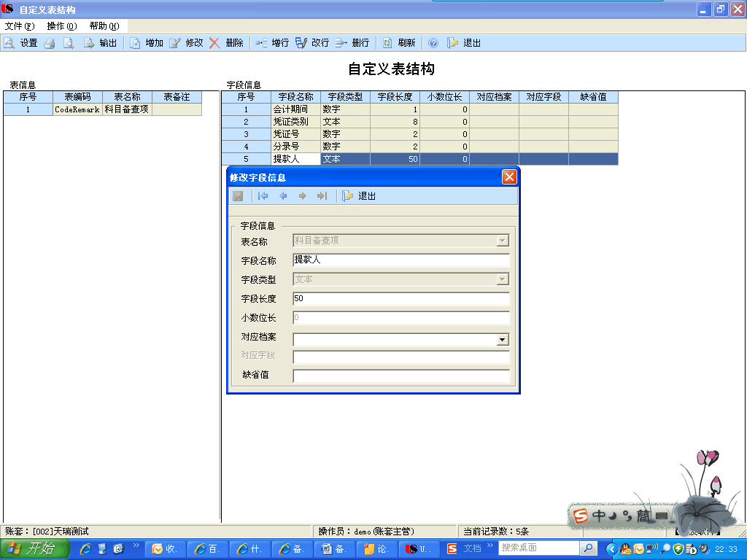Click the 设置 settings toolbar icon
Image resolution: width=747 pixels, height=560 pixels.
(20, 43)
